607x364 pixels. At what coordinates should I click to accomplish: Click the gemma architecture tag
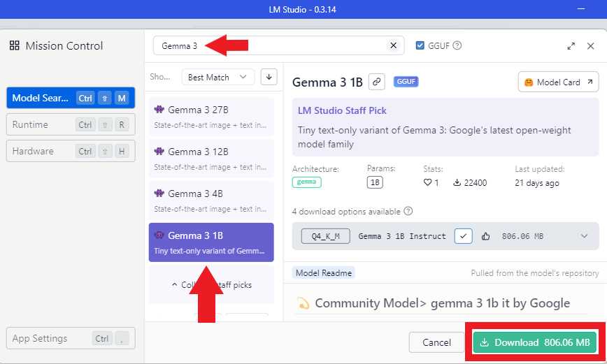(x=306, y=182)
